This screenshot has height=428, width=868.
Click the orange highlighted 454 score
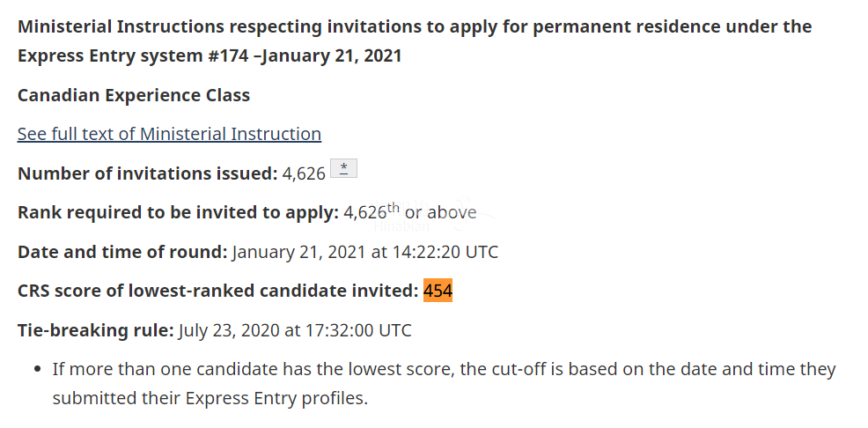click(x=438, y=291)
